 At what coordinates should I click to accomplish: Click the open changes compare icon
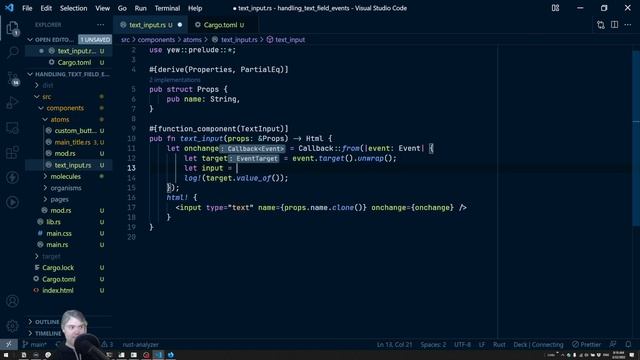click(x=601, y=25)
